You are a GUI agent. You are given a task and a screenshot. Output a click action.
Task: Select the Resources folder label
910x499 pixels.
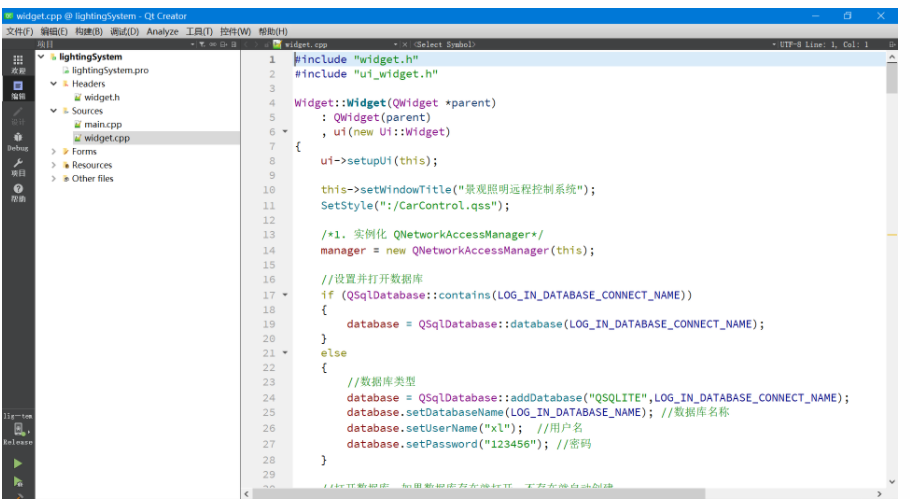point(92,165)
